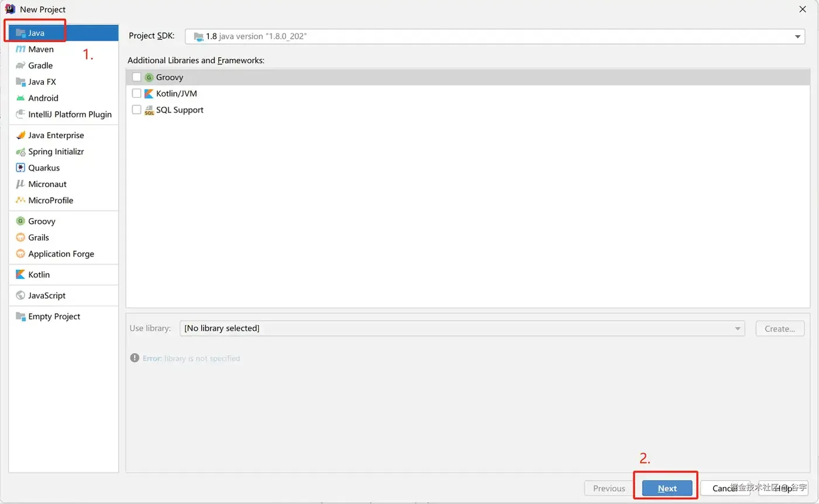The image size is (819, 504).
Task: Click the Quarkus icon
Action: 20,168
